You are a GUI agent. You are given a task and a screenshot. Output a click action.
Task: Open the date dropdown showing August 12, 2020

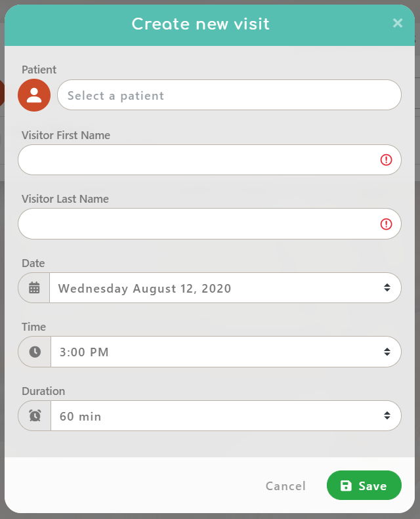point(217,288)
